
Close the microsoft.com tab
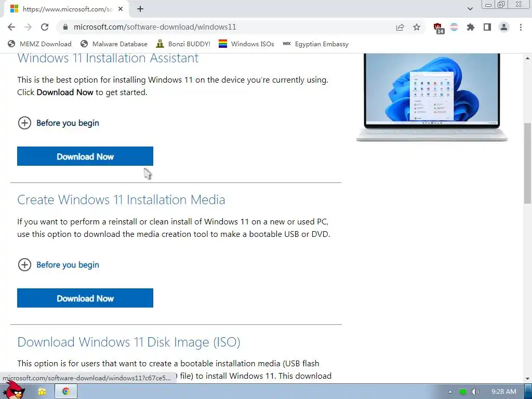point(121,9)
